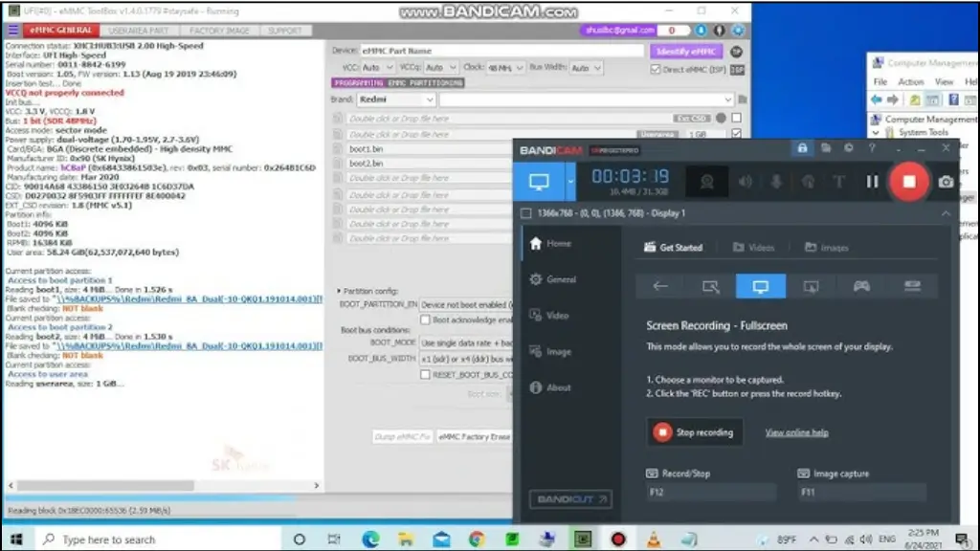980x551 pixels.
Task: Select fullscreen recording mode in mode bar
Action: pyautogui.click(x=761, y=286)
